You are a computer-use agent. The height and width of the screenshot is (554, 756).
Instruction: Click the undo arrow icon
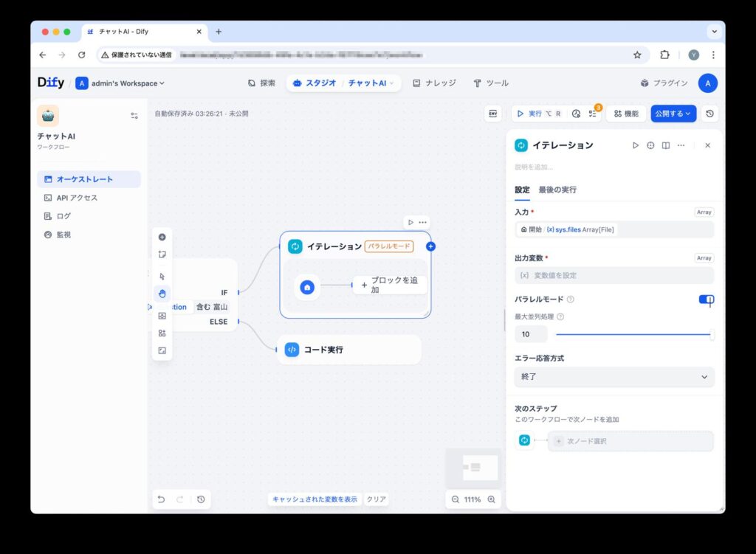point(161,499)
